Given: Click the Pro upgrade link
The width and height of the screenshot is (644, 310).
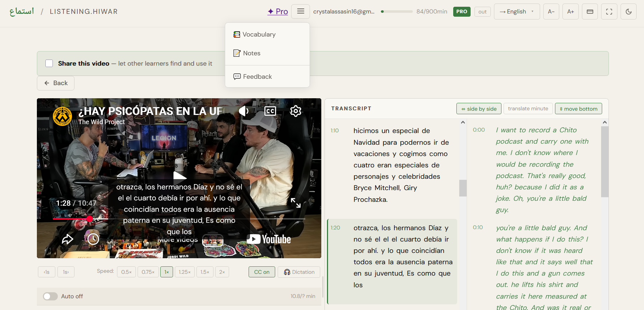Looking at the screenshot, I should [x=278, y=11].
